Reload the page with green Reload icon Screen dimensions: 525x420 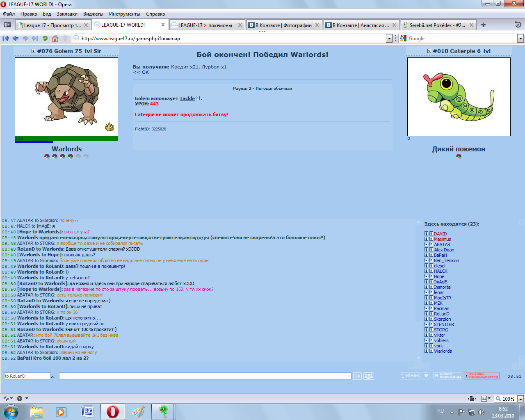coord(45,38)
